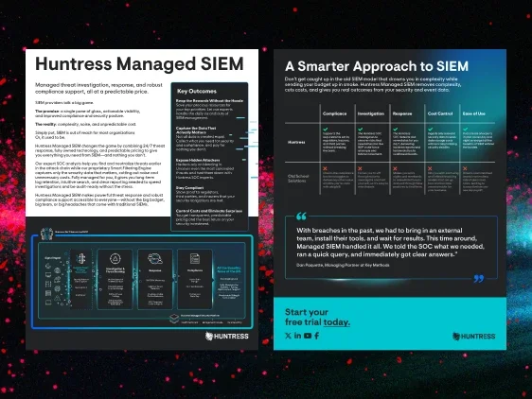Click the 'Managed threat investigation, response' subtitle

coord(98,88)
